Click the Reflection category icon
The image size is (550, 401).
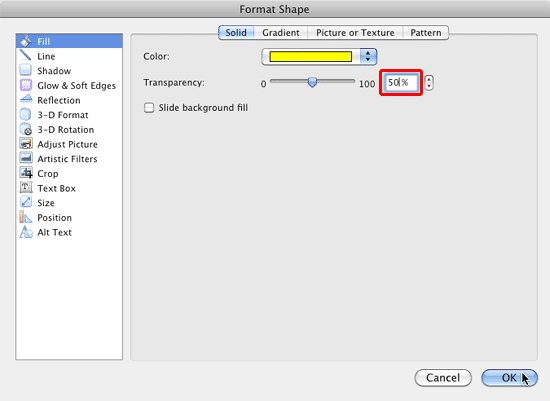click(x=26, y=100)
